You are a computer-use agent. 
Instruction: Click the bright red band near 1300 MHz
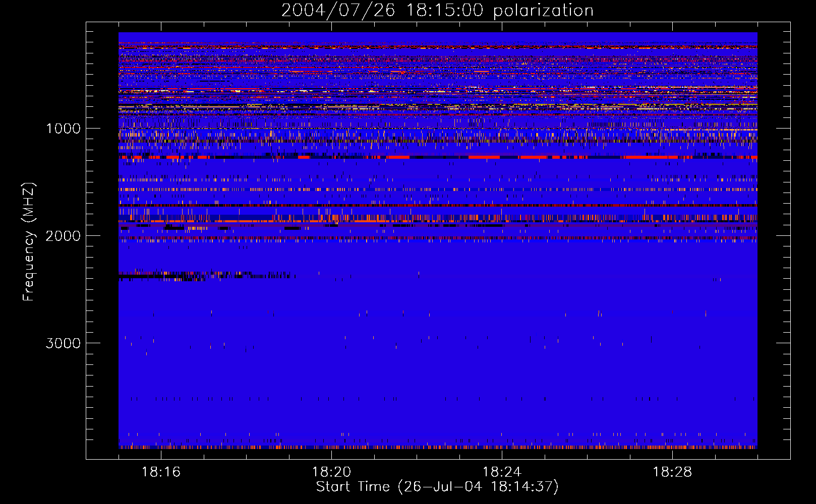point(438,157)
